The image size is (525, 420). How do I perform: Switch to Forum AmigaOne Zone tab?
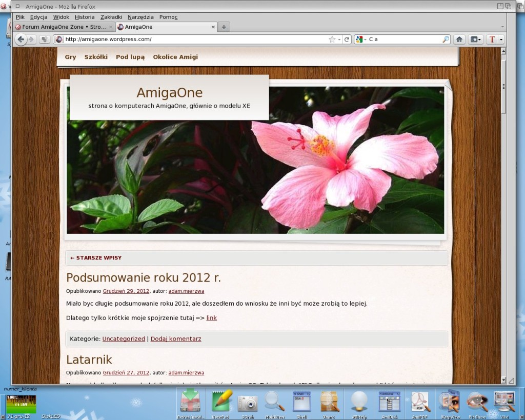[x=64, y=27]
